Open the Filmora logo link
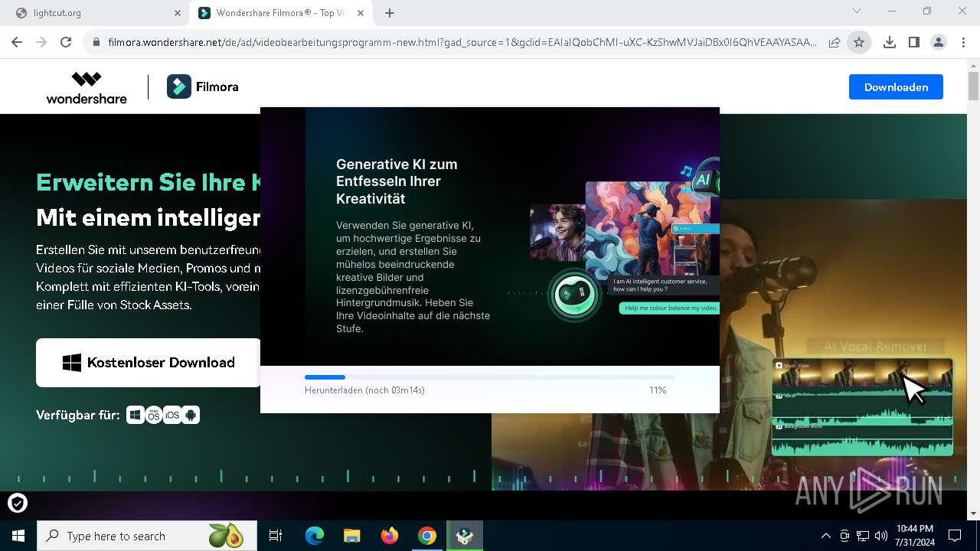 (x=203, y=87)
